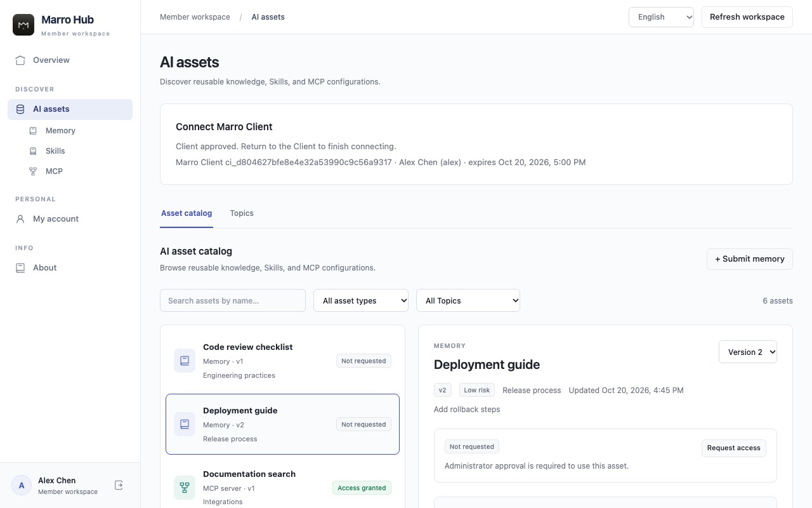Click the sign out icon beside Alex Chen
Viewport: 812px width, 508px height.
tap(119, 485)
